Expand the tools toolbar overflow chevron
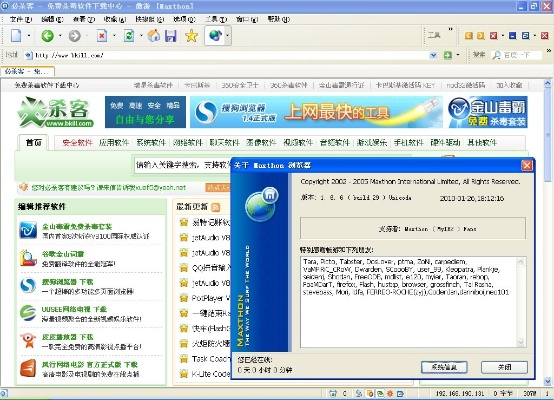Screen dimensions: 554x400 point(450,29)
